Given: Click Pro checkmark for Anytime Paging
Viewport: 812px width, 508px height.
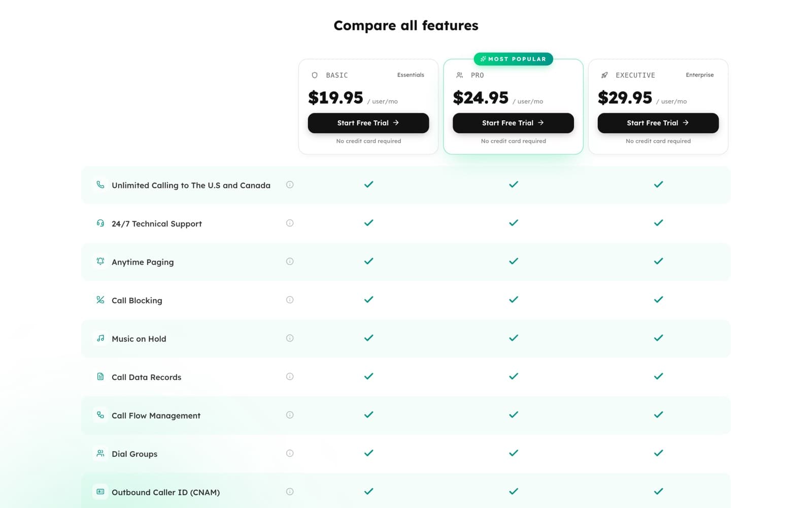Looking at the screenshot, I should pos(514,261).
